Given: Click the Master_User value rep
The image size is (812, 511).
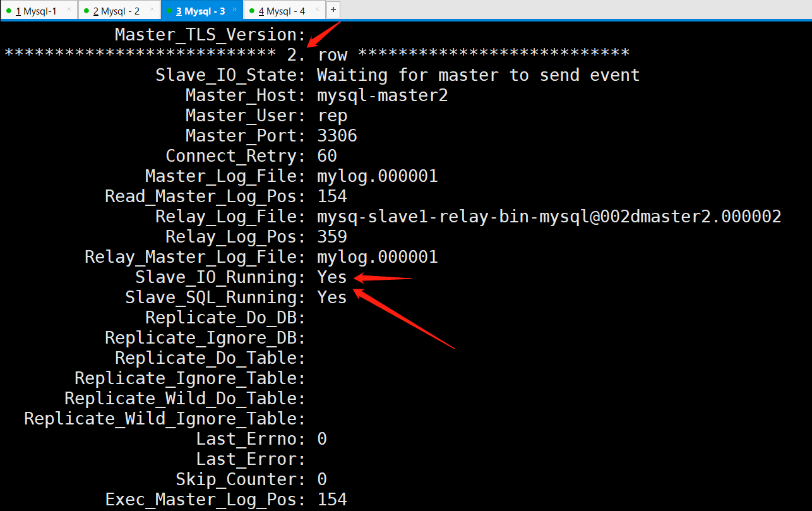Looking at the screenshot, I should point(332,116).
